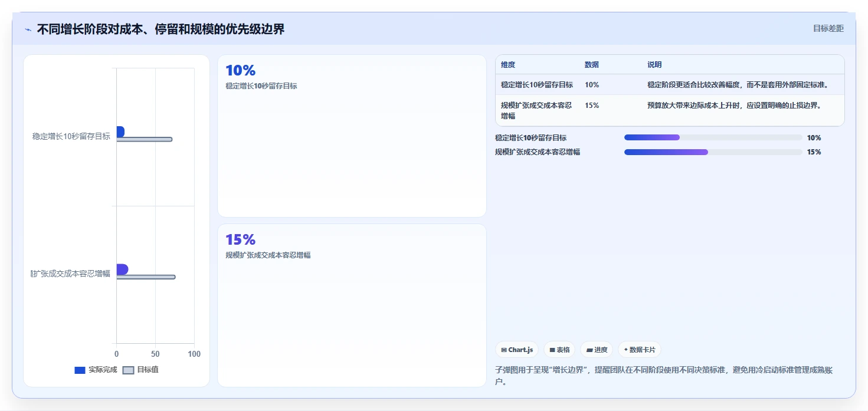Screen dimensions: 868x411
Task: Click the 扩张成交成本容忍增幅 gray target bar
Action: point(146,277)
